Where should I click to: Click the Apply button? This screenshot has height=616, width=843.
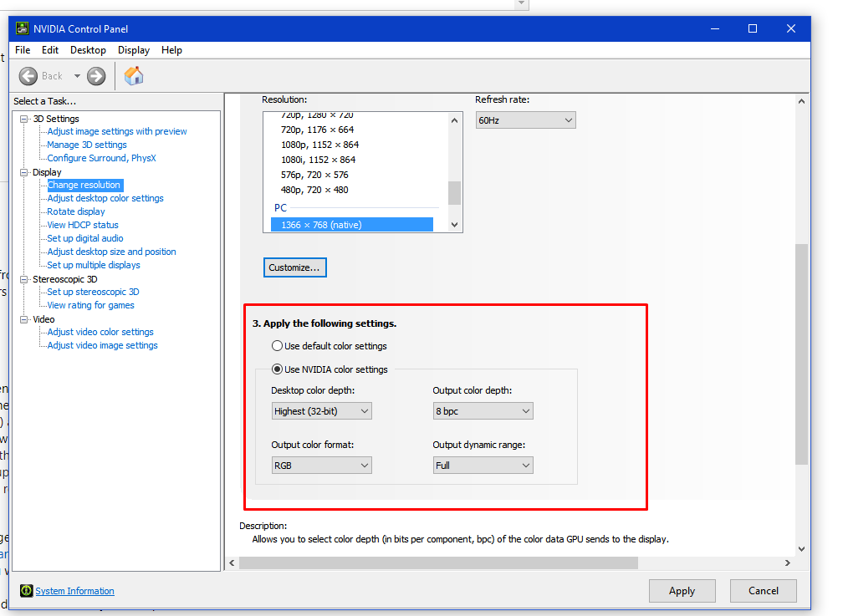coord(682,591)
